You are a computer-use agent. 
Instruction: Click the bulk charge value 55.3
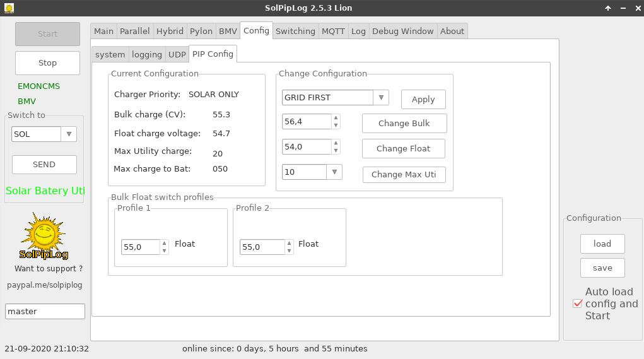(x=221, y=115)
